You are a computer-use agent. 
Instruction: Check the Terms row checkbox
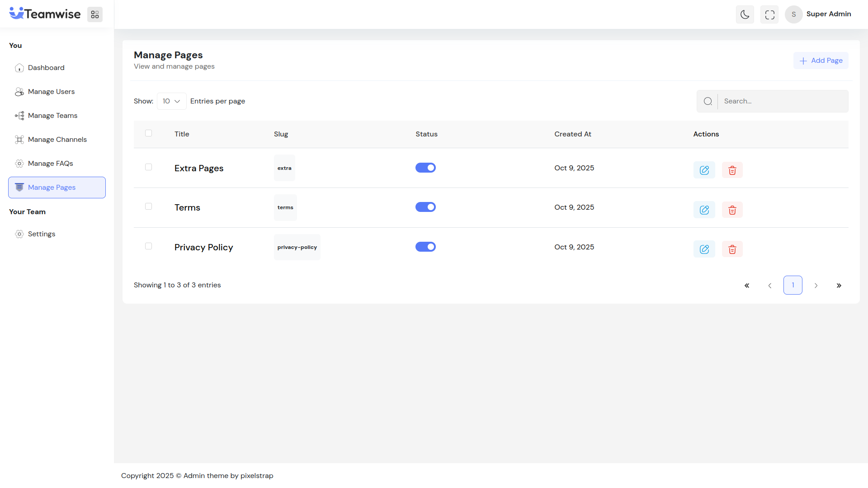pyautogui.click(x=148, y=206)
